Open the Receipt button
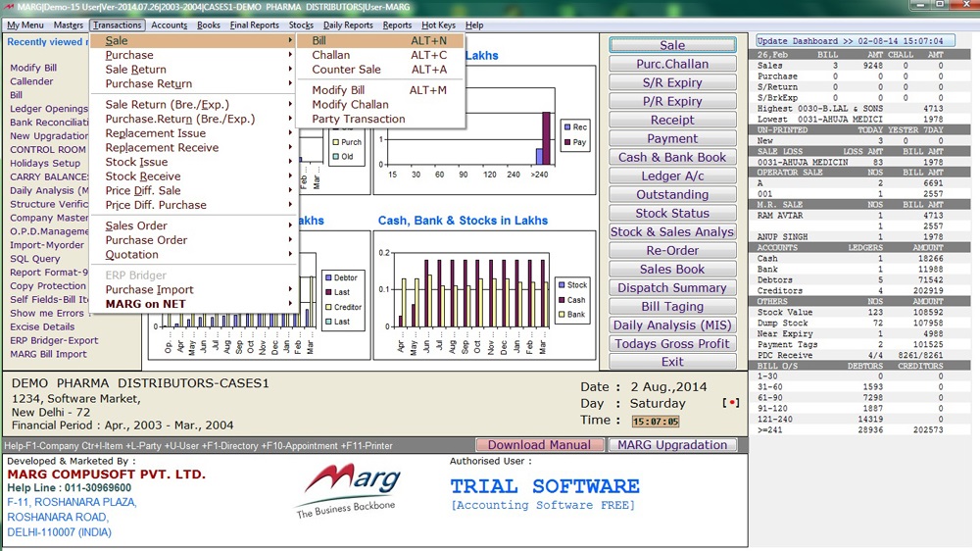The image size is (980, 551). [x=672, y=120]
